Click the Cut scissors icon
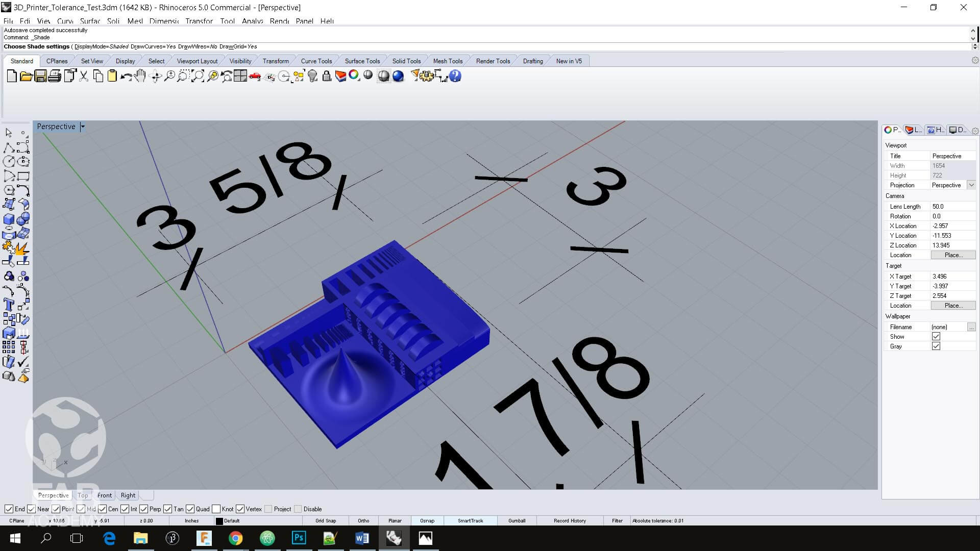 [84, 77]
